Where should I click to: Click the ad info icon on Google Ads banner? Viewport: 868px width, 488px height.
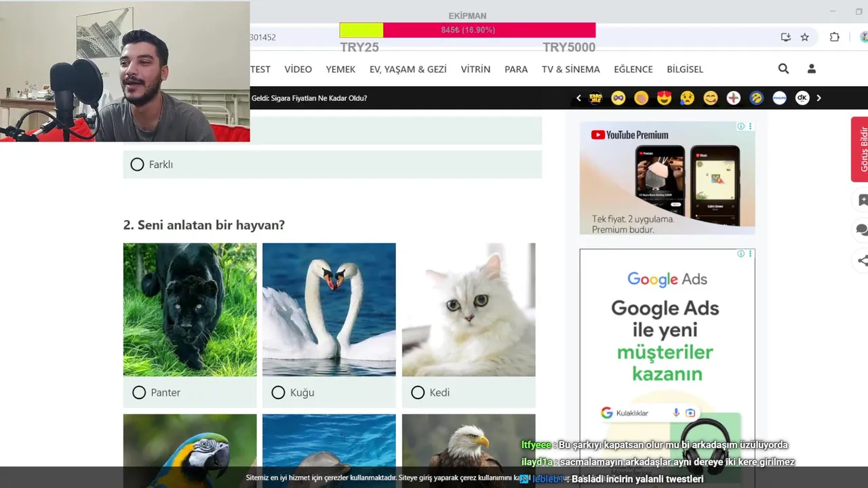click(x=741, y=253)
